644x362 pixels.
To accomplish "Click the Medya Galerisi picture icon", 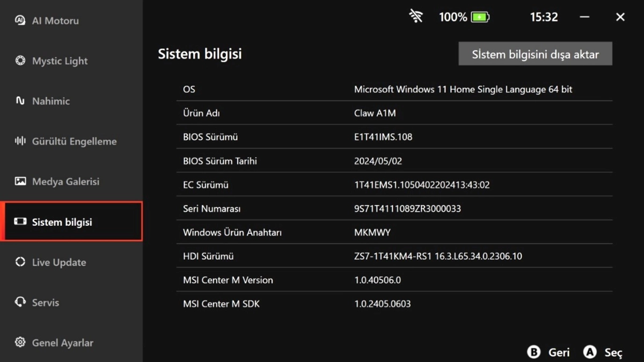I will (x=20, y=182).
